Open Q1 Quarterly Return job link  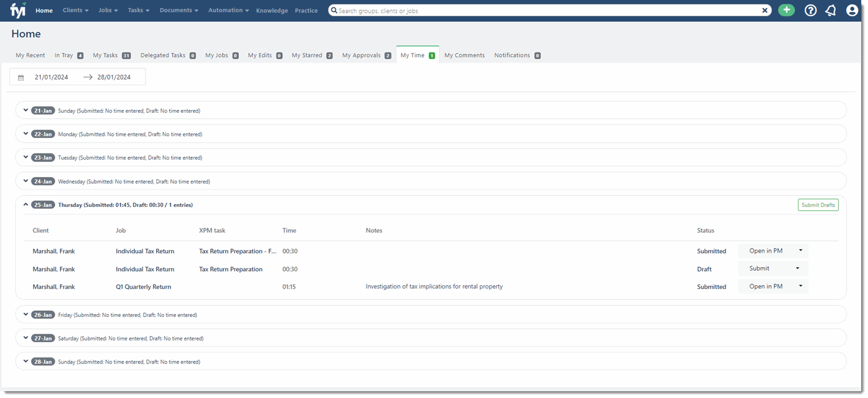143,287
